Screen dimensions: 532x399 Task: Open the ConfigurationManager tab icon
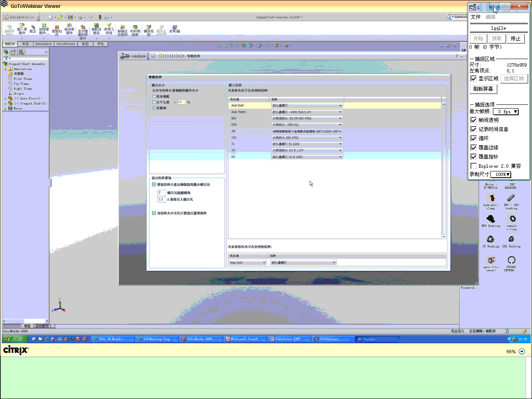tap(21, 52)
